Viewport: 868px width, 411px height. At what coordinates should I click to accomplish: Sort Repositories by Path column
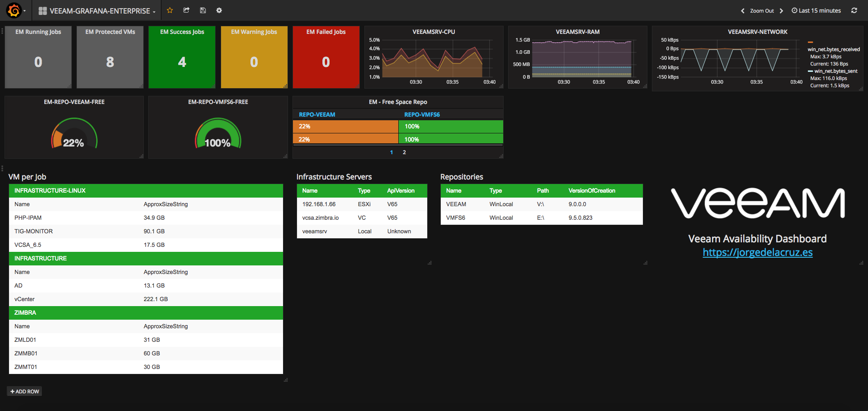coord(542,190)
